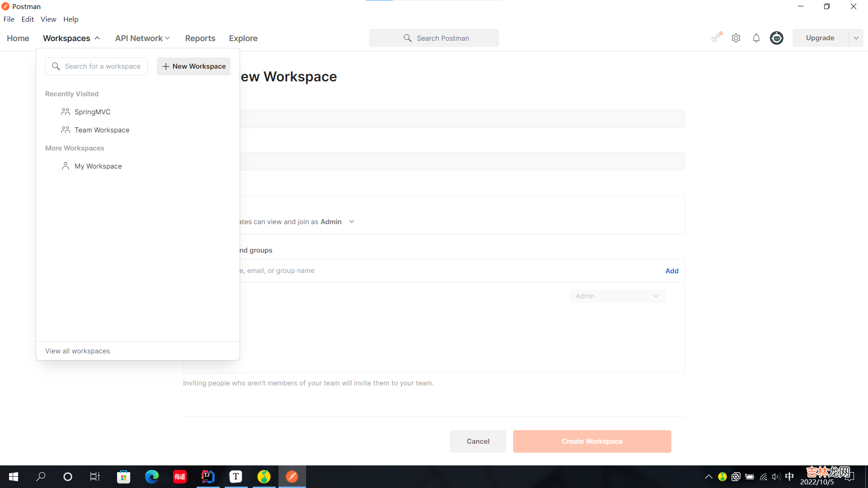The height and width of the screenshot is (488, 868).
Task: Click the SpringMVC team workspace icon
Action: 66,112
